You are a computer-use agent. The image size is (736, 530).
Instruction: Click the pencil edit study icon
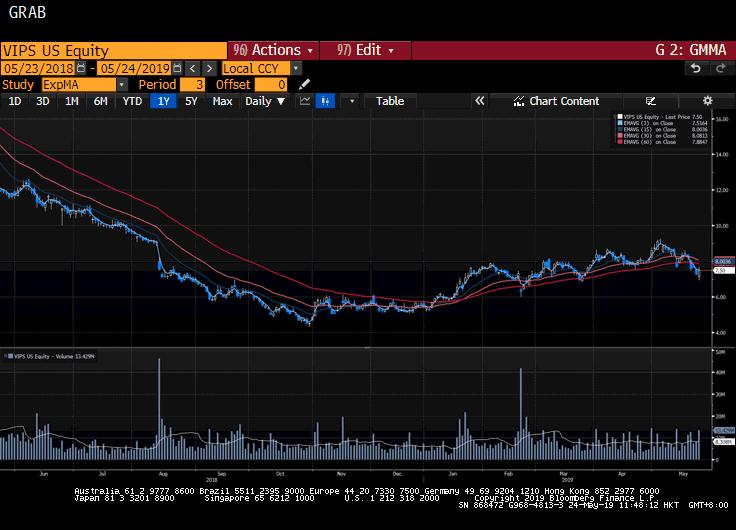pyautogui.click(x=304, y=84)
